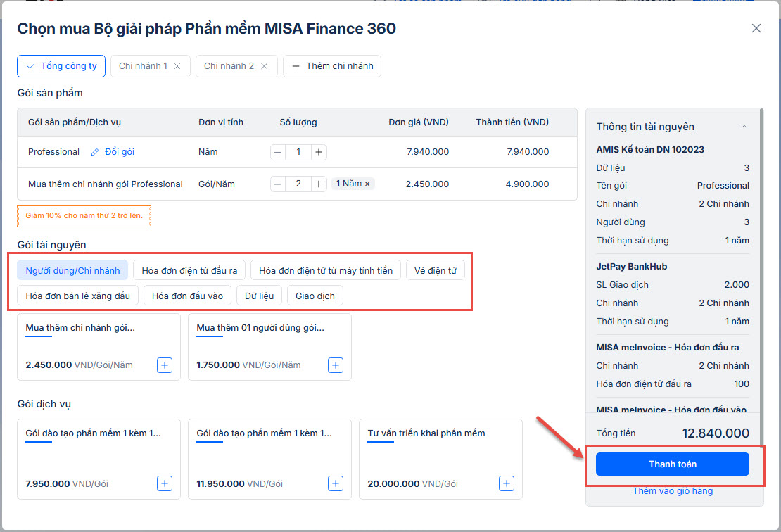Viewport: 781px width, 532px height.
Task: Show the Dữ liệu resource packages
Action: click(259, 296)
